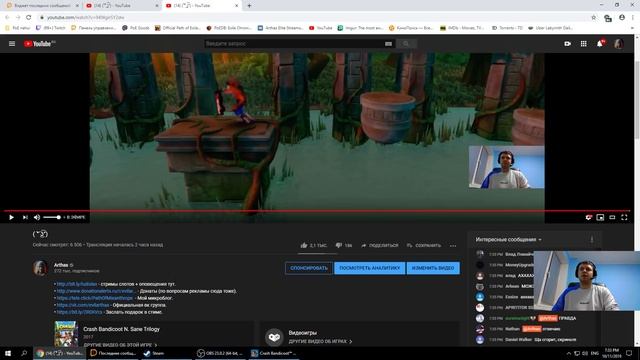The height and width of the screenshot is (360, 640).
Task: Open the Arthas channel avatar
Action: coord(40,268)
